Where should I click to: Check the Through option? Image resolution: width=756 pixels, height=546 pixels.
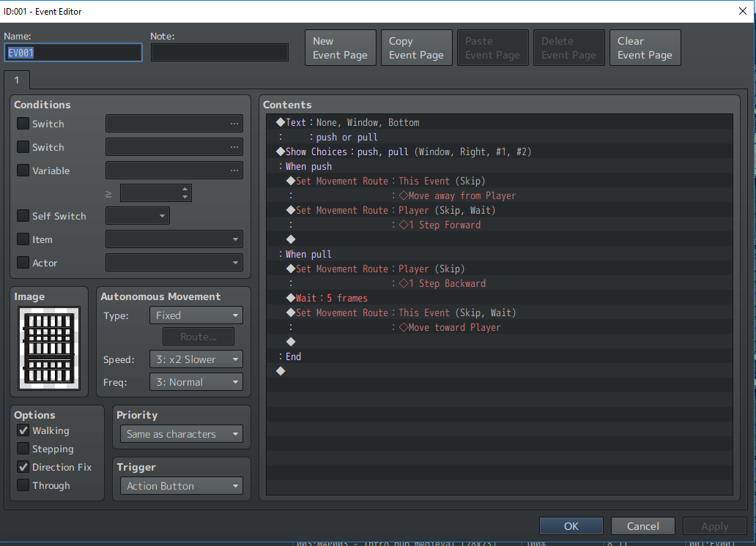[23, 485]
